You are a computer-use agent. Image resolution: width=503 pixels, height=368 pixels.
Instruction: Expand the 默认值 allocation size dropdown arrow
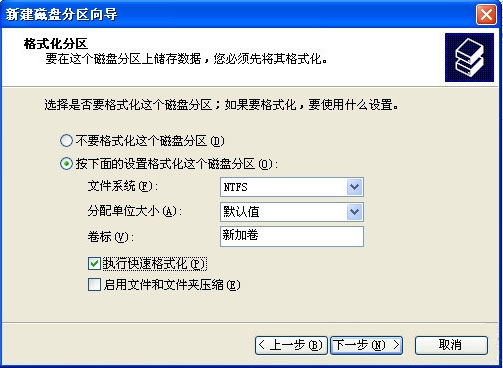click(354, 212)
